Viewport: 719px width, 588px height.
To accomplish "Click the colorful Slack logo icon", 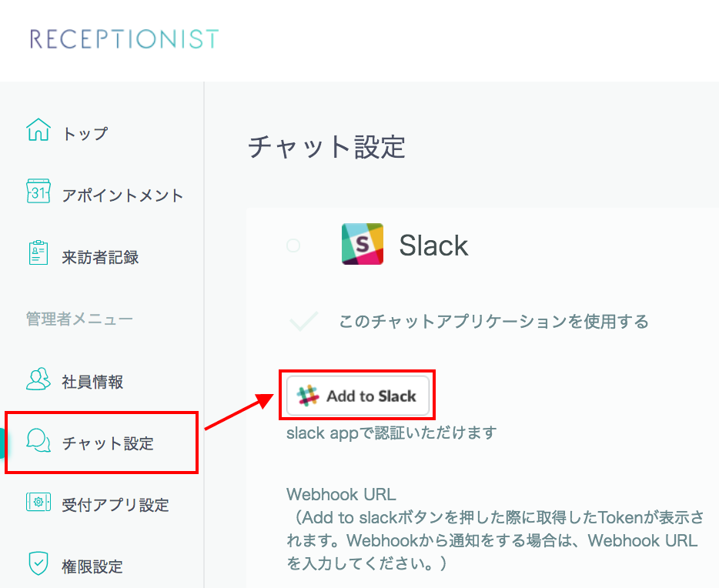I will [x=363, y=245].
